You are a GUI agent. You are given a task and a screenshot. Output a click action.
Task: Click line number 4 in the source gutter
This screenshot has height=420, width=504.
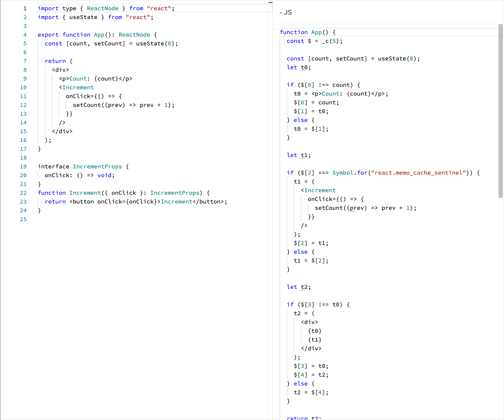click(x=25, y=35)
